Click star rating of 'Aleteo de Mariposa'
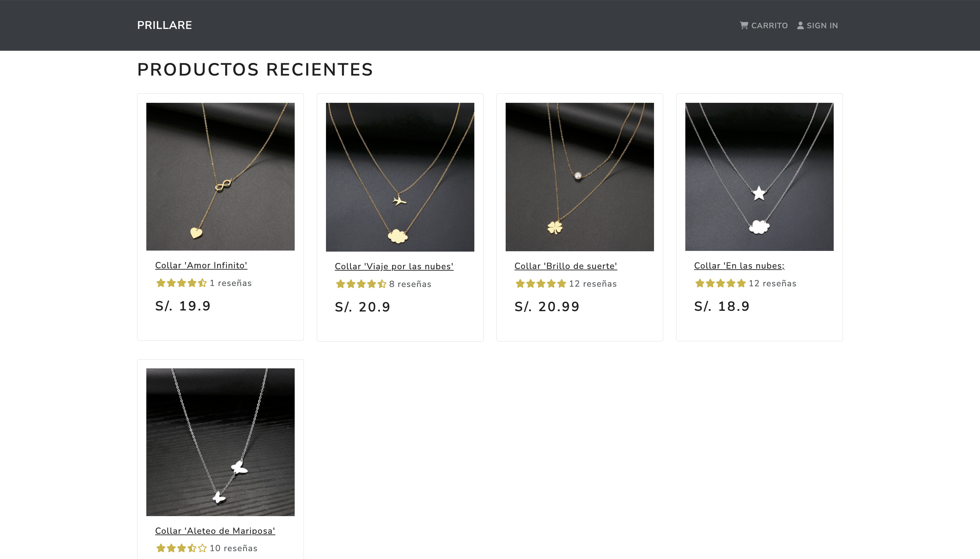The height and width of the screenshot is (559, 980). point(181,548)
